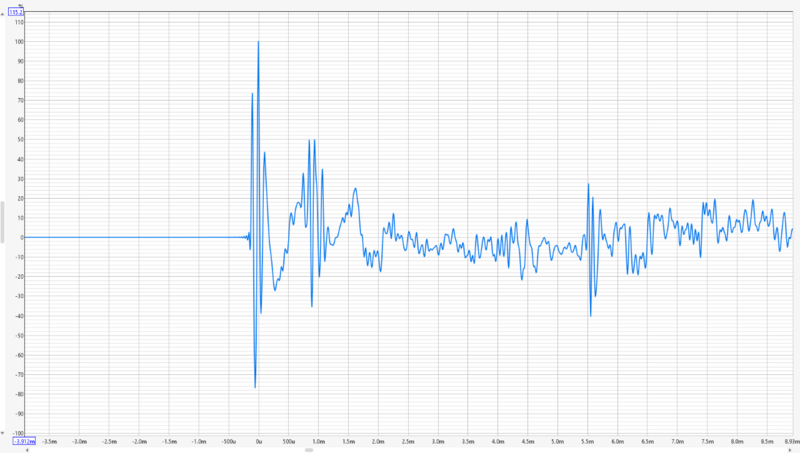Click the 100 label on the Y axis
800x453 pixels.
(19, 42)
